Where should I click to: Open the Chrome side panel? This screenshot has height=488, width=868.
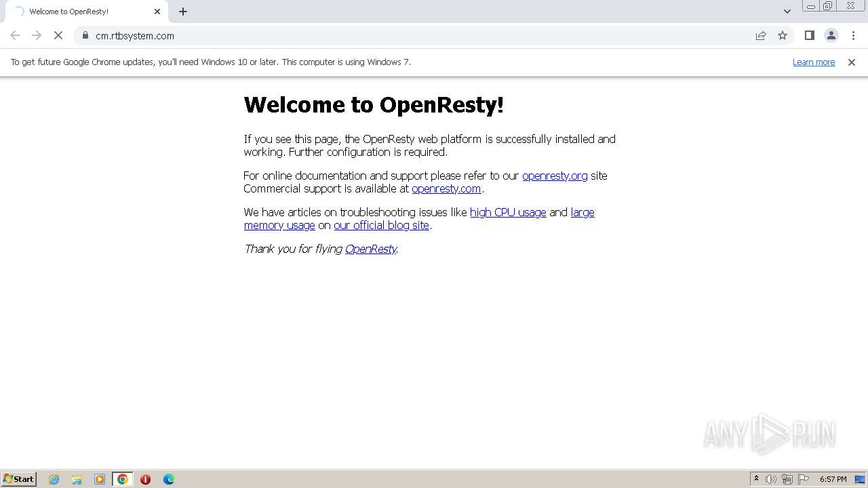point(809,35)
